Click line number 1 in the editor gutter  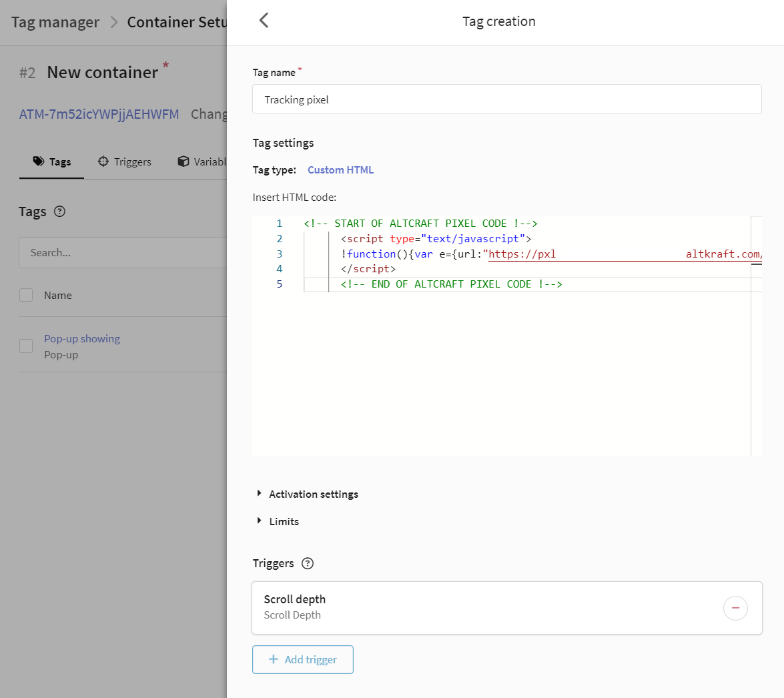pyautogui.click(x=280, y=224)
